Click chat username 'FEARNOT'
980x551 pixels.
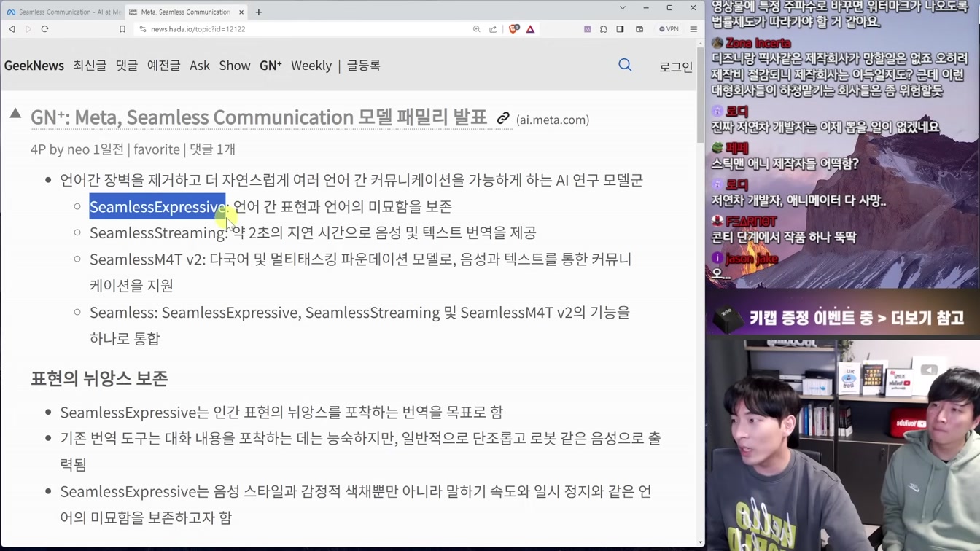751,222
